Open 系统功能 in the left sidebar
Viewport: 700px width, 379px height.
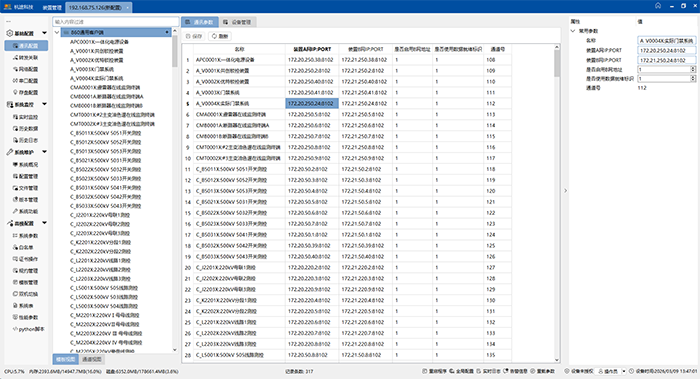(26, 211)
